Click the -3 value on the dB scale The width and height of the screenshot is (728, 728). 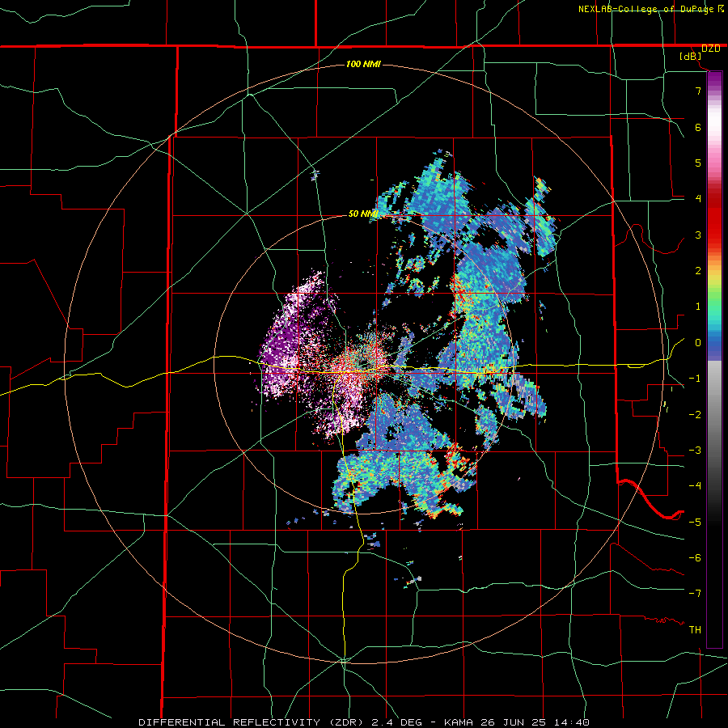click(x=695, y=451)
